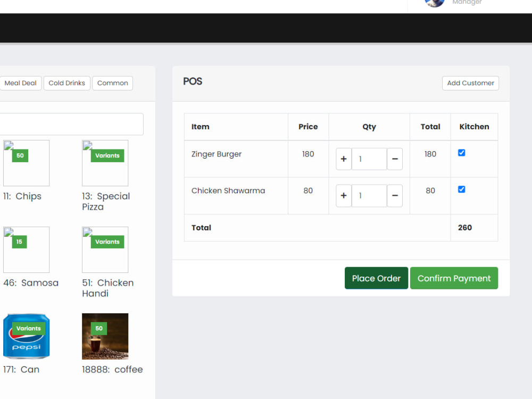Click the Place Order button
Screen dimensions: 532x399
pyautogui.click(x=376, y=278)
